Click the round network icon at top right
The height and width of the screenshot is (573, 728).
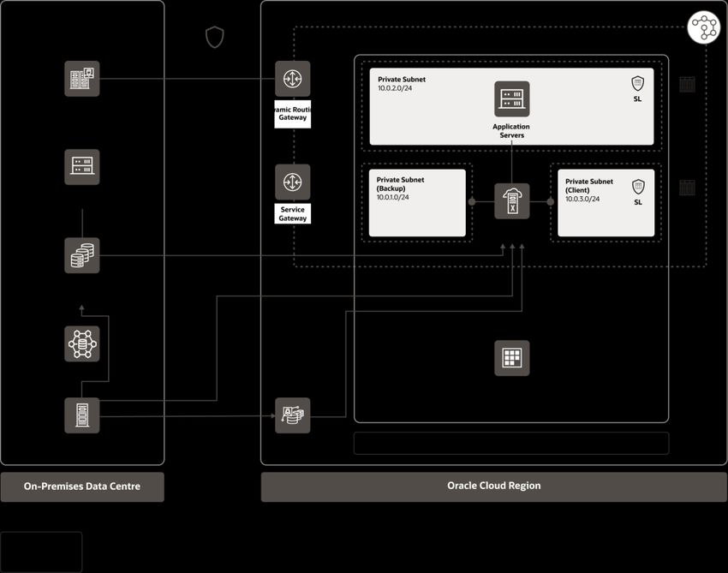(x=704, y=27)
